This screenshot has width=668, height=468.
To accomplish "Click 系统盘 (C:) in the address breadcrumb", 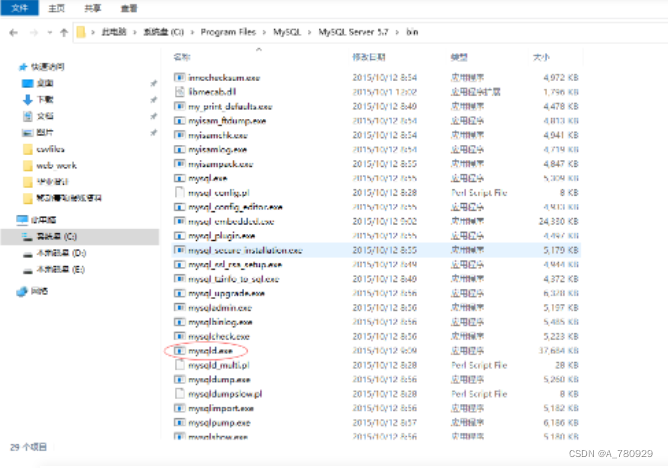I will pyautogui.click(x=164, y=32).
